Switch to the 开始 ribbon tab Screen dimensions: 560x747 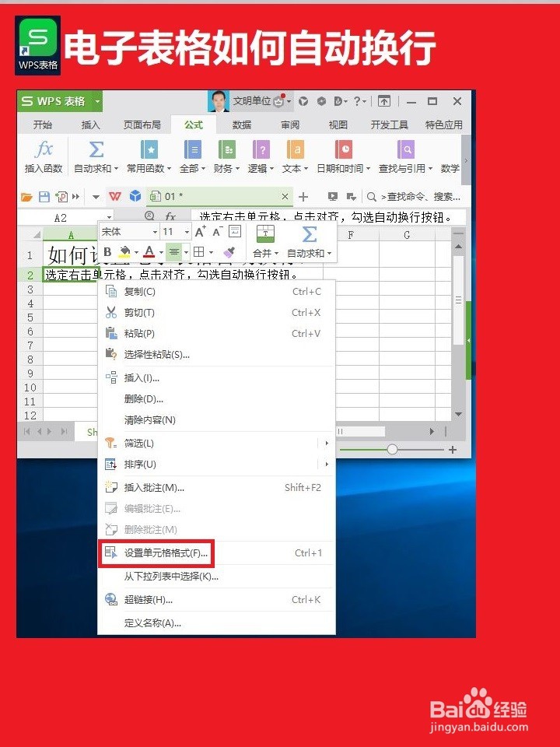(42, 124)
